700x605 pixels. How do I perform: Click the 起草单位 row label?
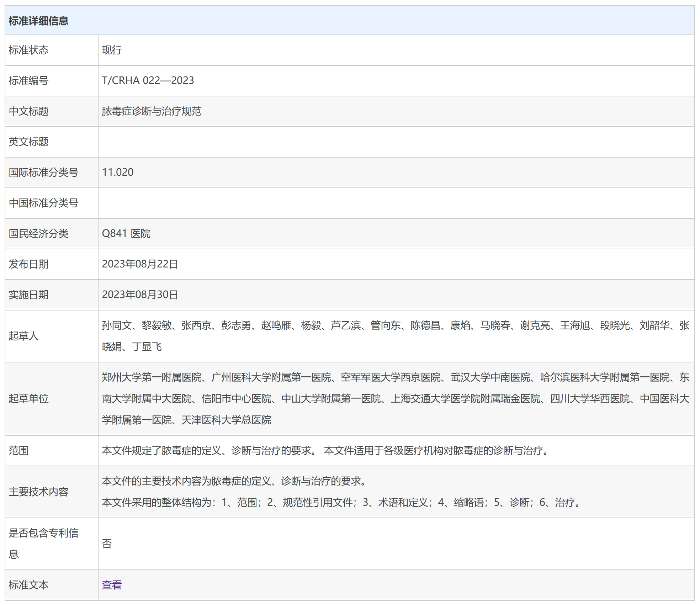coord(28,399)
